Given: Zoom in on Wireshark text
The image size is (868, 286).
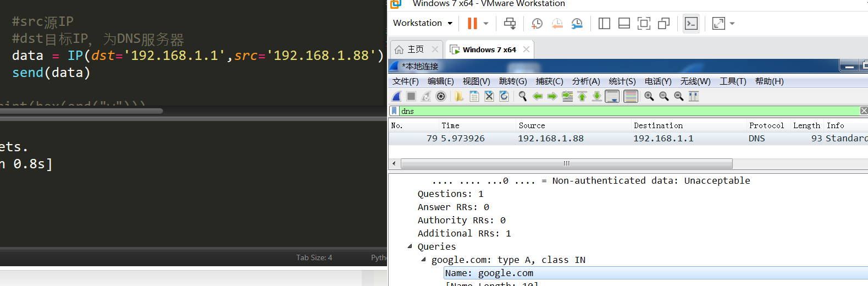Looking at the screenshot, I should point(649,96).
